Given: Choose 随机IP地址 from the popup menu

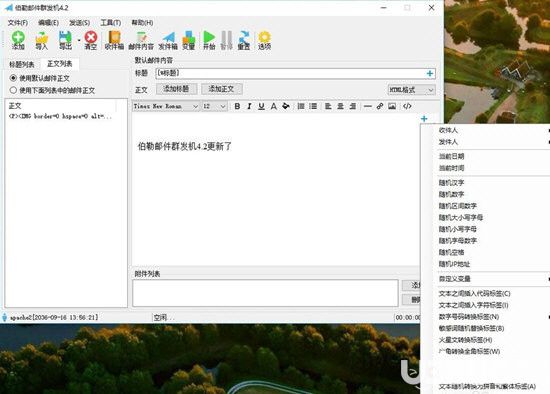Looking at the screenshot, I should [x=454, y=264].
